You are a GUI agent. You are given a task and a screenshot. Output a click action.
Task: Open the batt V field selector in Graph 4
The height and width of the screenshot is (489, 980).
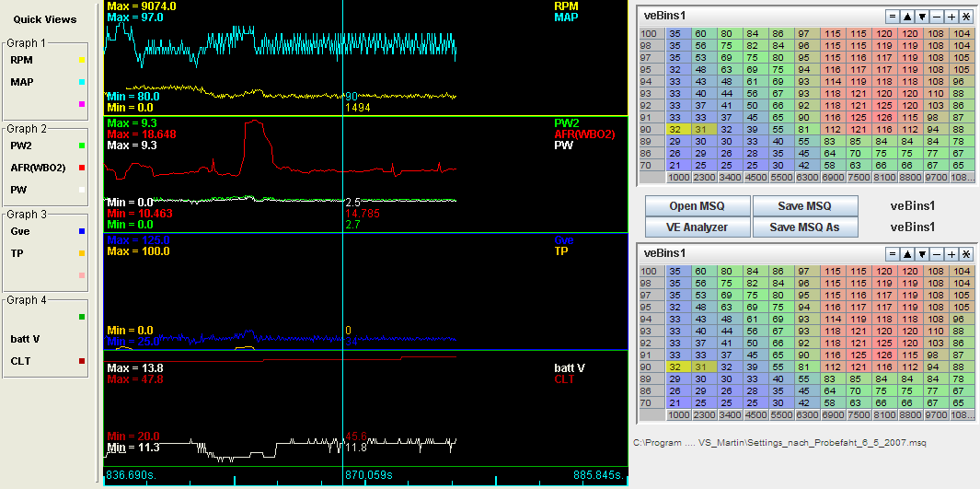pos(25,339)
